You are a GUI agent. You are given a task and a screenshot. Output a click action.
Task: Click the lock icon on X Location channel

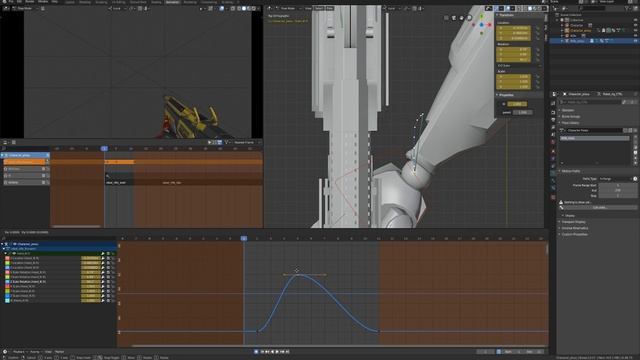[113, 258]
